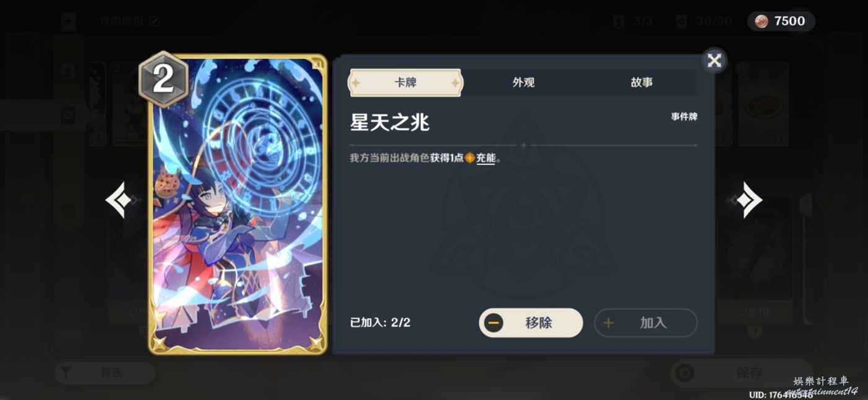Image resolution: width=868 pixels, height=400 pixels.
Task: Click the lucky coin 7500 icon
Action: [x=761, y=21]
